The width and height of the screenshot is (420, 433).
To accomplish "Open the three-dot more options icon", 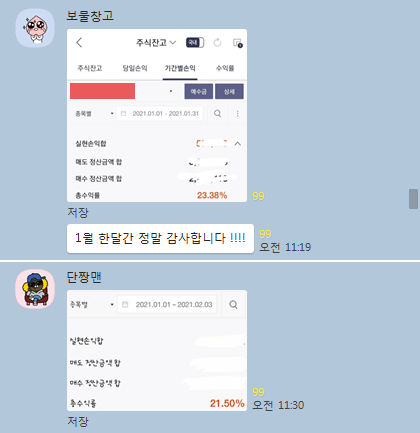I will [x=238, y=114].
